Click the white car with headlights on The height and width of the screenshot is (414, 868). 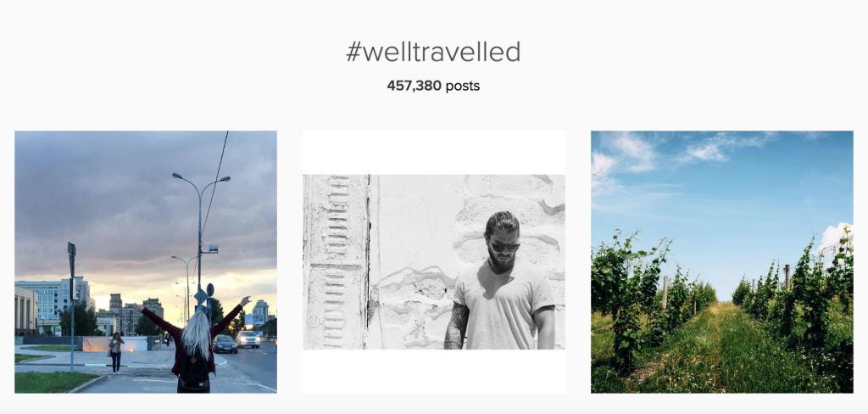[248, 339]
